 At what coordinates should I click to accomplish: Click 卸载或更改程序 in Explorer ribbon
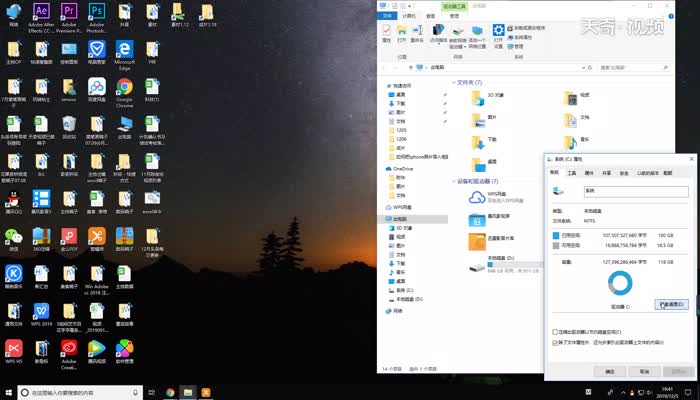[x=526, y=28]
